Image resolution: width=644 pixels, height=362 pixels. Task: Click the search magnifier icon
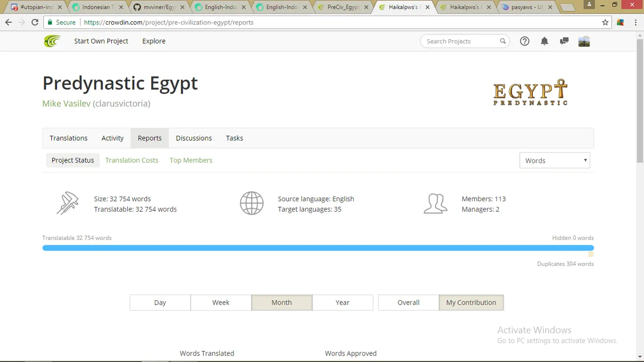(503, 41)
